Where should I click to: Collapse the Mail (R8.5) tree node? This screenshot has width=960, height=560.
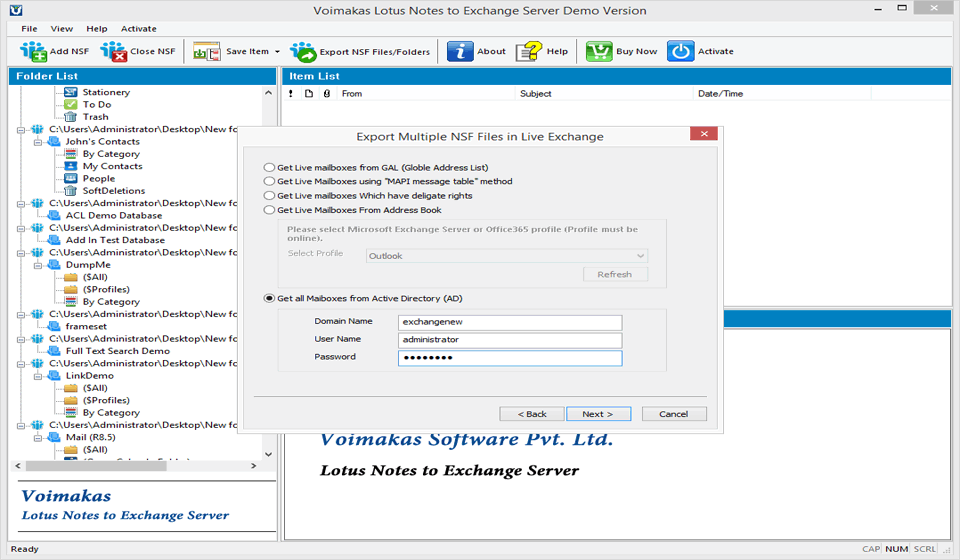coord(38,438)
